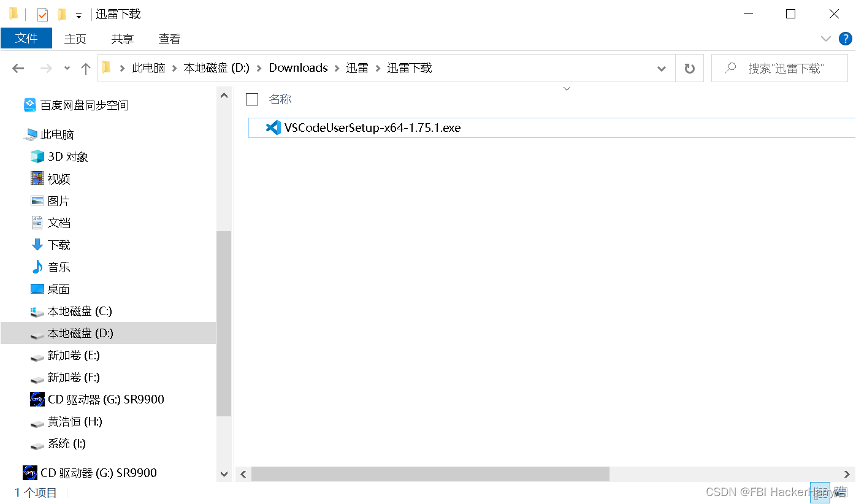
Task: Click the 3D 对象 cube icon
Action: point(37,156)
